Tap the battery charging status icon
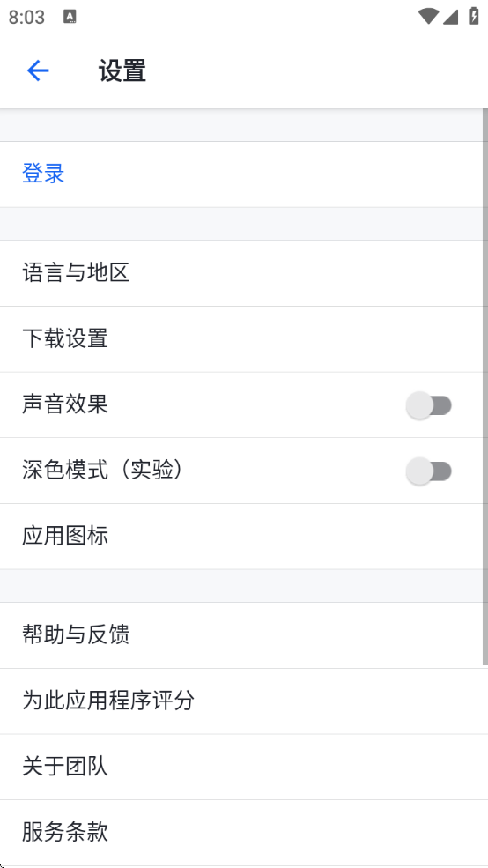488x868 pixels. coord(474,16)
